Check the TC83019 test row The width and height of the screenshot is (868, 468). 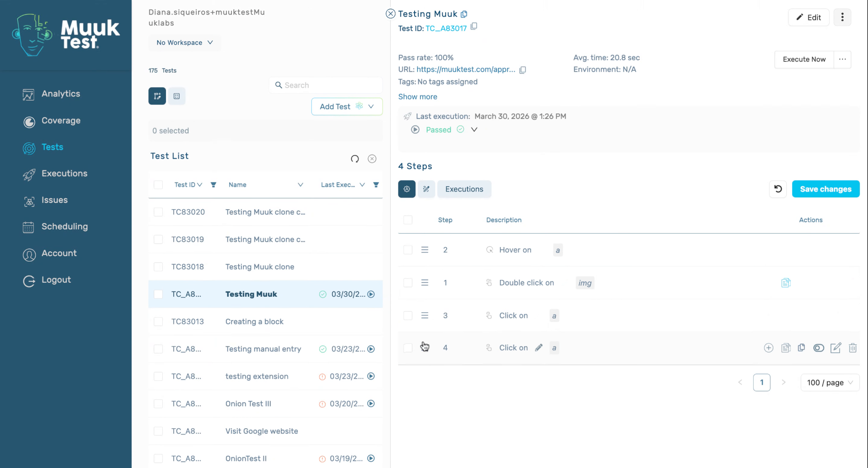[158, 239]
